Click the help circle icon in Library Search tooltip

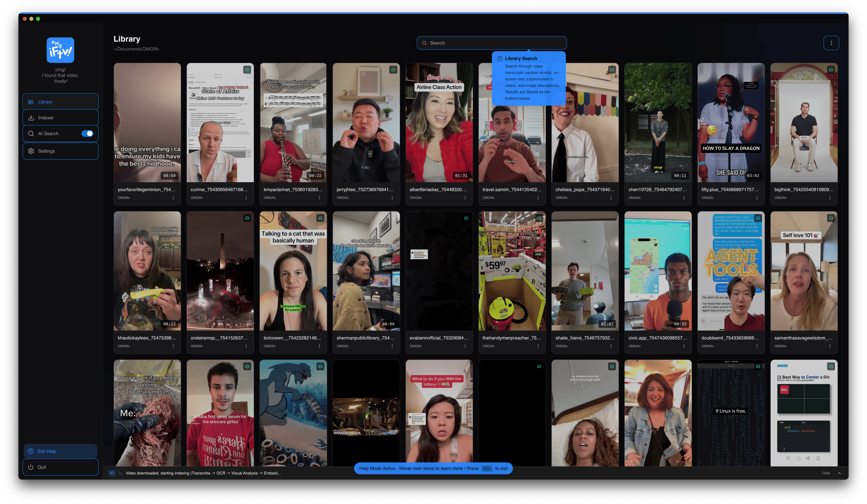pyautogui.click(x=500, y=58)
